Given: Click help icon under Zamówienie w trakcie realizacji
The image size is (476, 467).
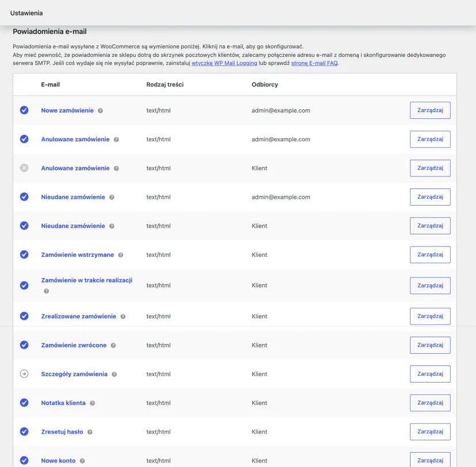Looking at the screenshot, I should [46, 291].
